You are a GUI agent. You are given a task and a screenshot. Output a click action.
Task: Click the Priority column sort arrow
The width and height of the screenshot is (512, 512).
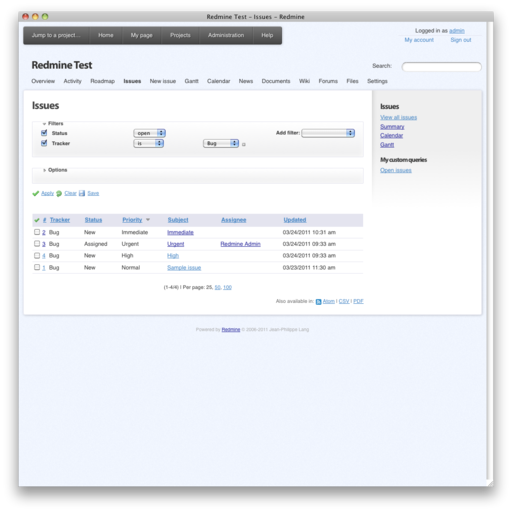[x=148, y=220]
